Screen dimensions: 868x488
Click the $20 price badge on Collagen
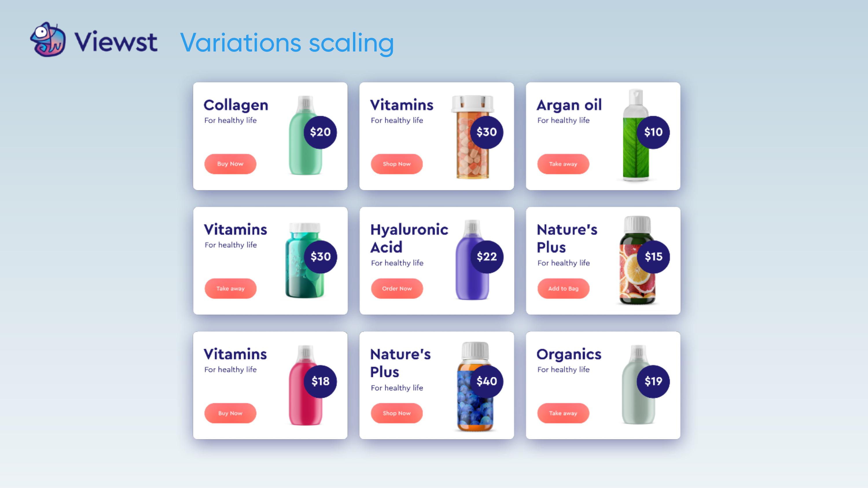(320, 132)
